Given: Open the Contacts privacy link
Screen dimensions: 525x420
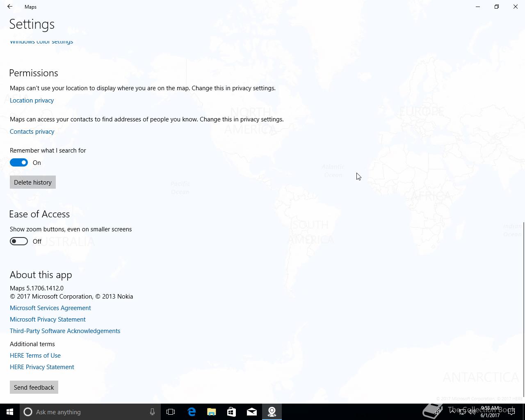Looking at the screenshot, I should [32, 132].
